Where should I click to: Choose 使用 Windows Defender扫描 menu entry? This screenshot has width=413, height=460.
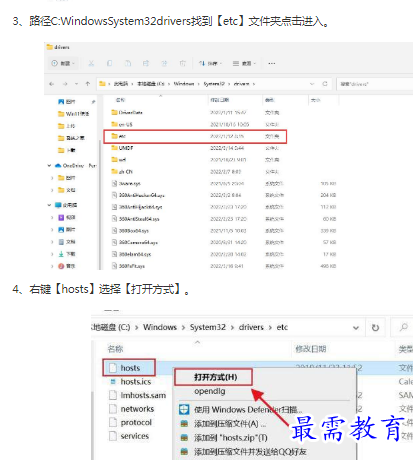pyautogui.click(x=241, y=409)
